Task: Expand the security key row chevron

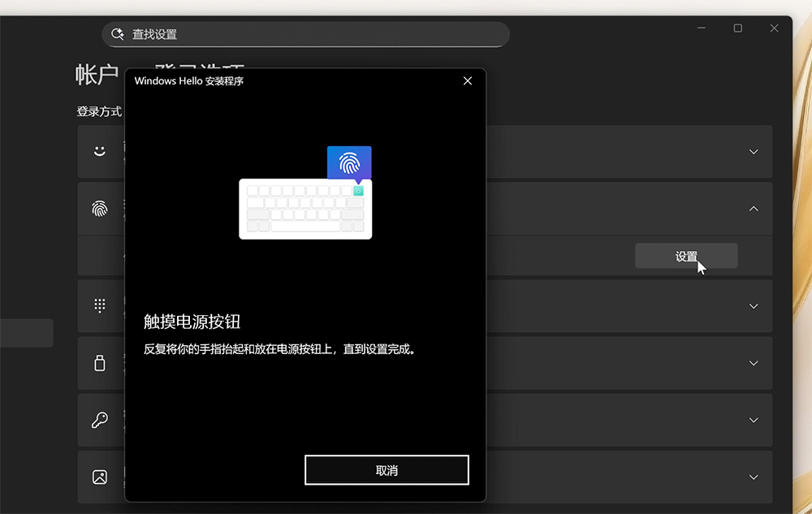Action: 753,363
